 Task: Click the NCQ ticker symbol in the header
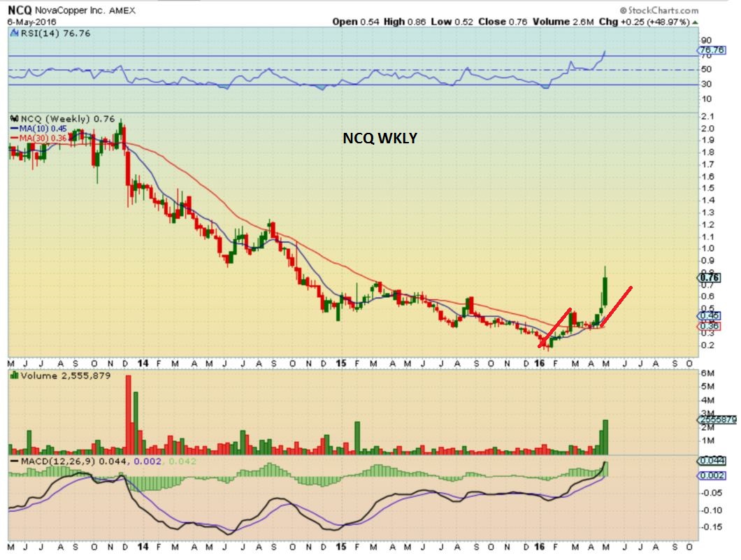(x=20, y=10)
